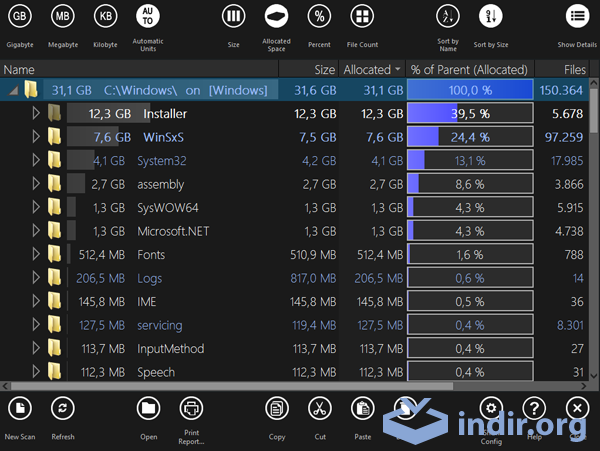Click the 100,0 % bar of root

click(470, 90)
